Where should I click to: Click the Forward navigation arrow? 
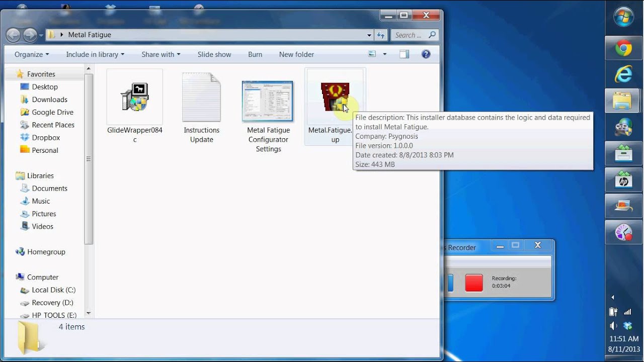pos(30,35)
